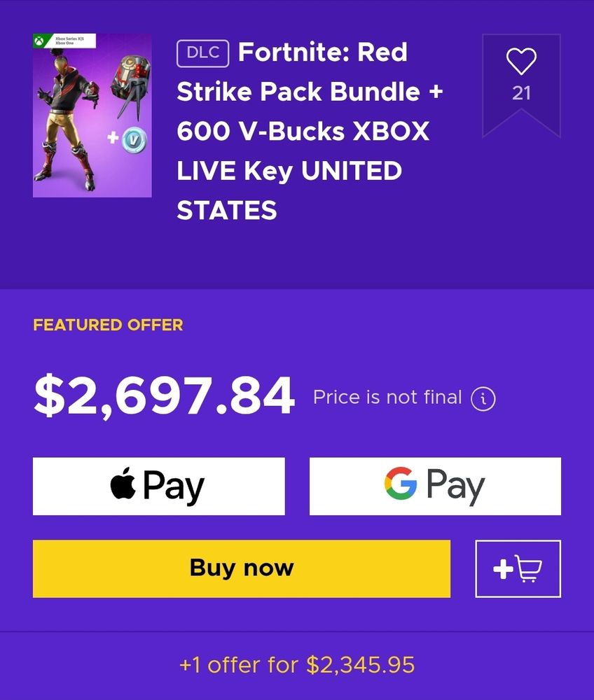The image size is (594, 700).
Task: Open the Red Strike character thumbnail
Action: pos(92,115)
